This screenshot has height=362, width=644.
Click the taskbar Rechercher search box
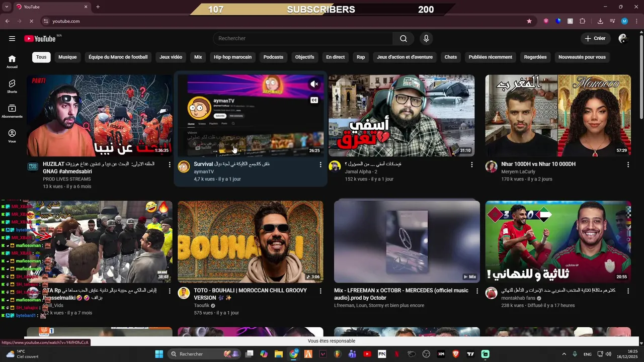[205, 354]
